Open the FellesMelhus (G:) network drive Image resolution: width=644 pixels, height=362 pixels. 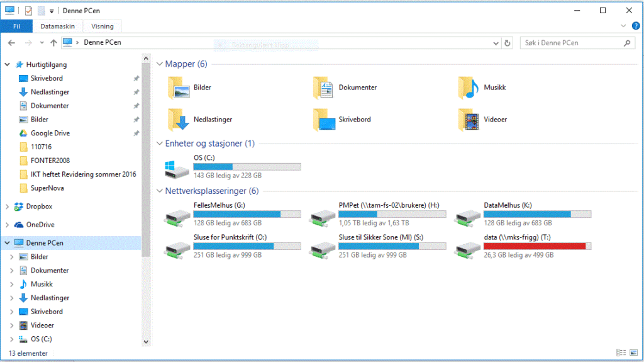pyautogui.click(x=177, y=217)
